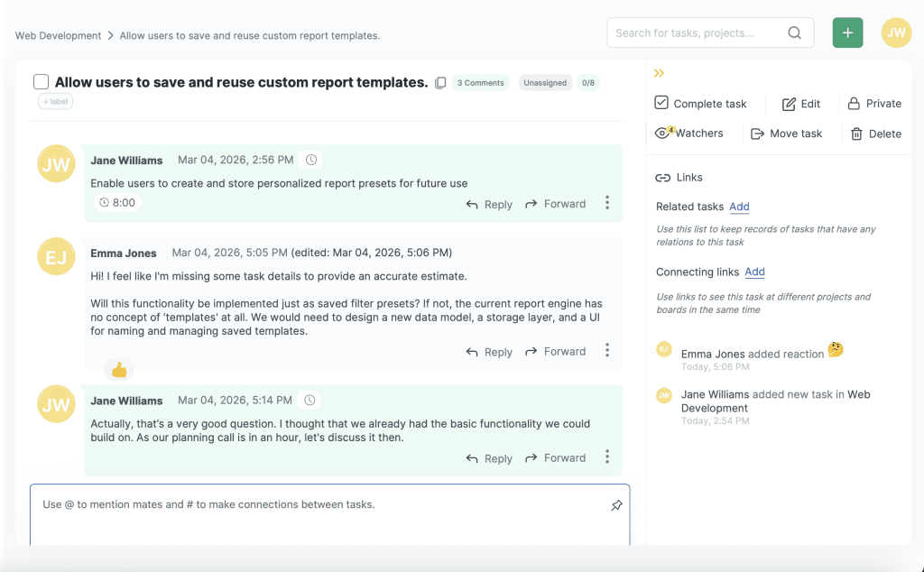The height and width of the screenshot is (572, 924).
Task: Click the thumbs up reaction emoji
Action: (x=118, y=369)
